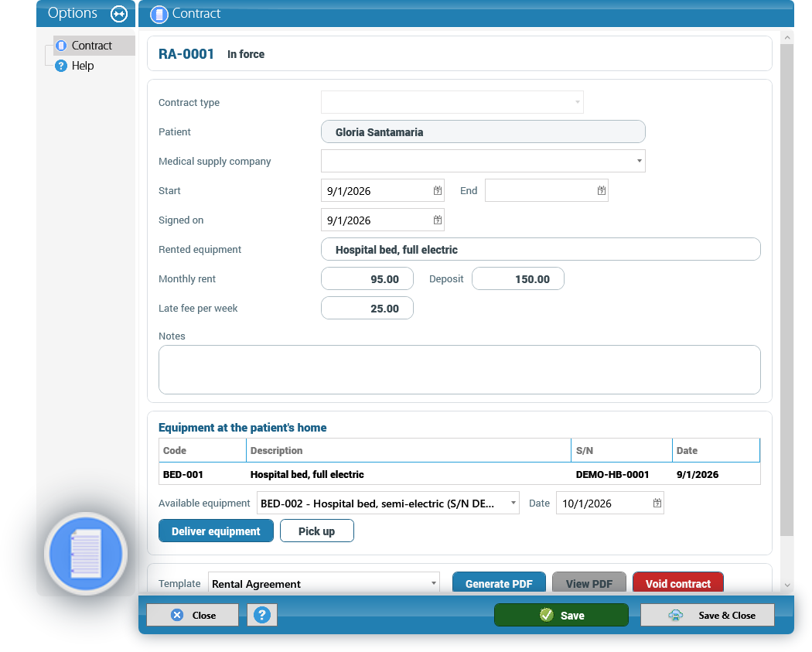812x652 pixels.
Task: Open Help in the options tree
Action: tap(82, 66)
